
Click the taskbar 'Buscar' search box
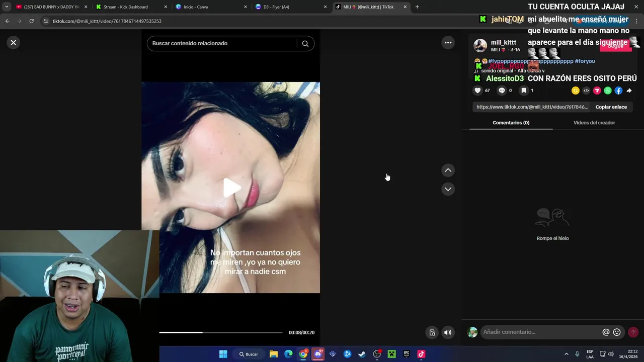[x=249, y=354]
